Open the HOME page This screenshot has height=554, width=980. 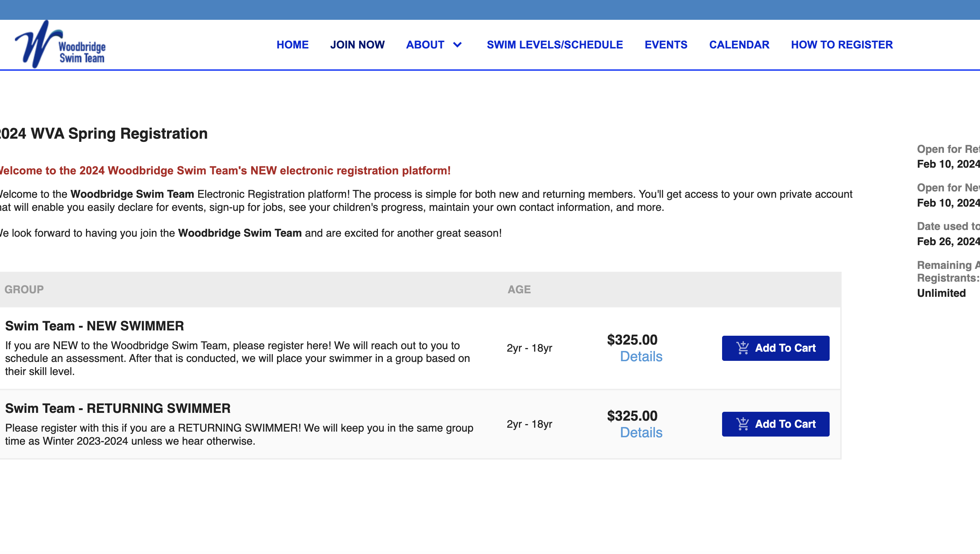292,45
